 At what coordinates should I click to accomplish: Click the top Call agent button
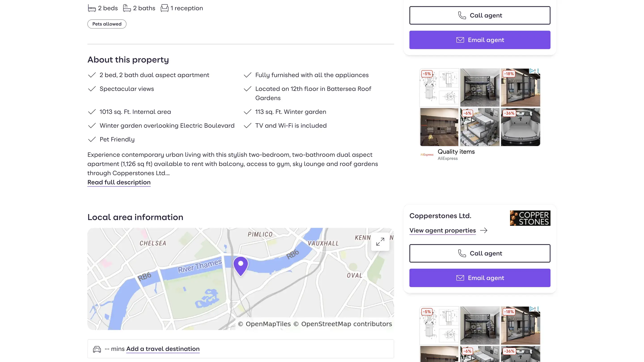pyautogui.click(x=479, y=15)
